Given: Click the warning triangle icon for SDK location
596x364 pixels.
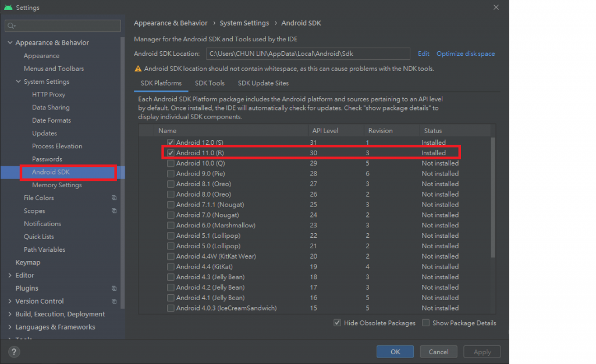Looking at the screenshot, I should click(138, 69).
